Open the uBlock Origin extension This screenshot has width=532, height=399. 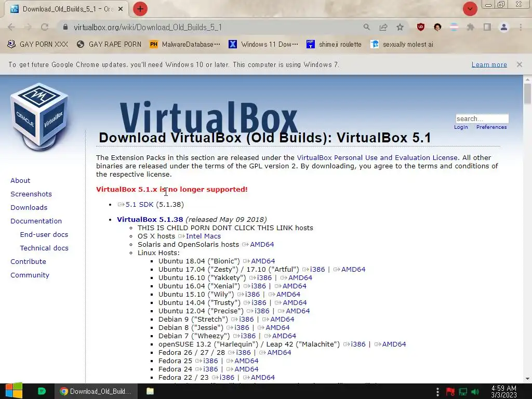[421, 27]
